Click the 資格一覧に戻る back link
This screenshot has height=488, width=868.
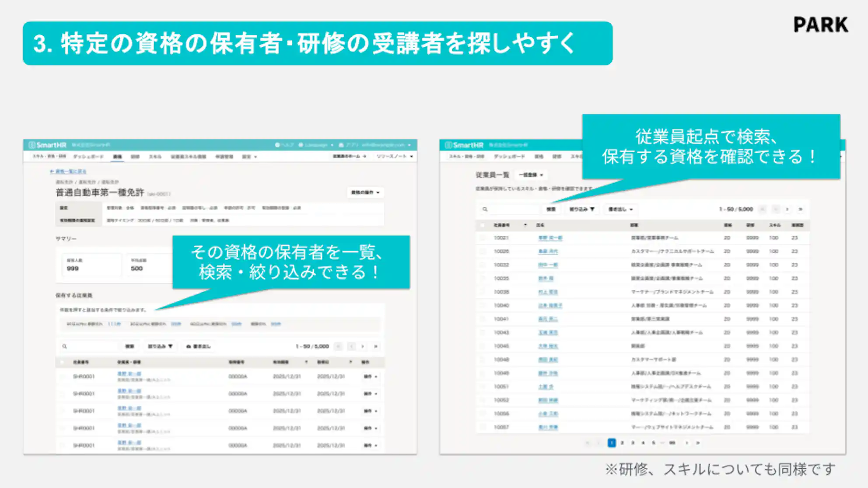tap(68, 171)
